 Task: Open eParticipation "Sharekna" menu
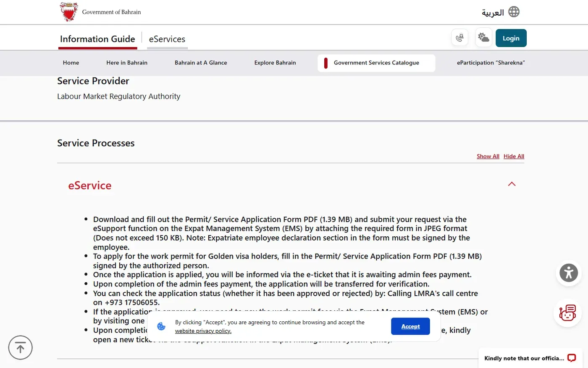[491, 63]
